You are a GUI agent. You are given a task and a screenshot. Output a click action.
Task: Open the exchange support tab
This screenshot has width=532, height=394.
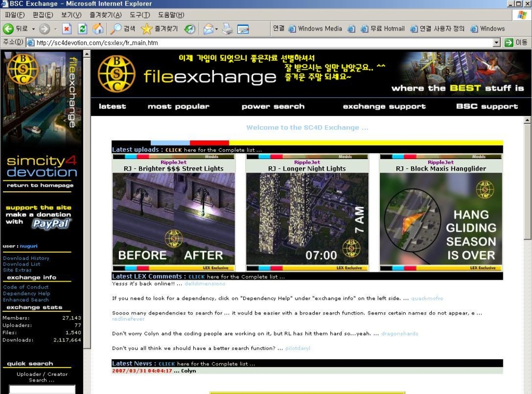click(x=384, y=106)
